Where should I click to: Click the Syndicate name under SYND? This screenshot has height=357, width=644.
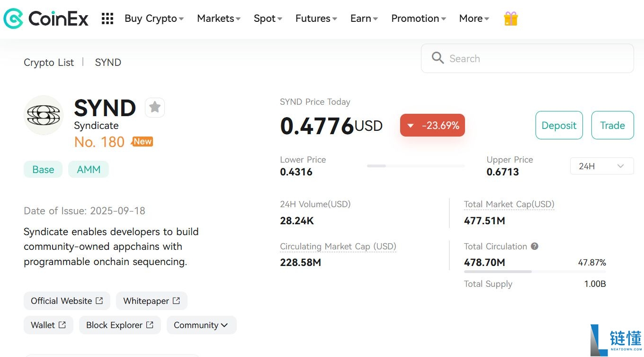point(96,125)
